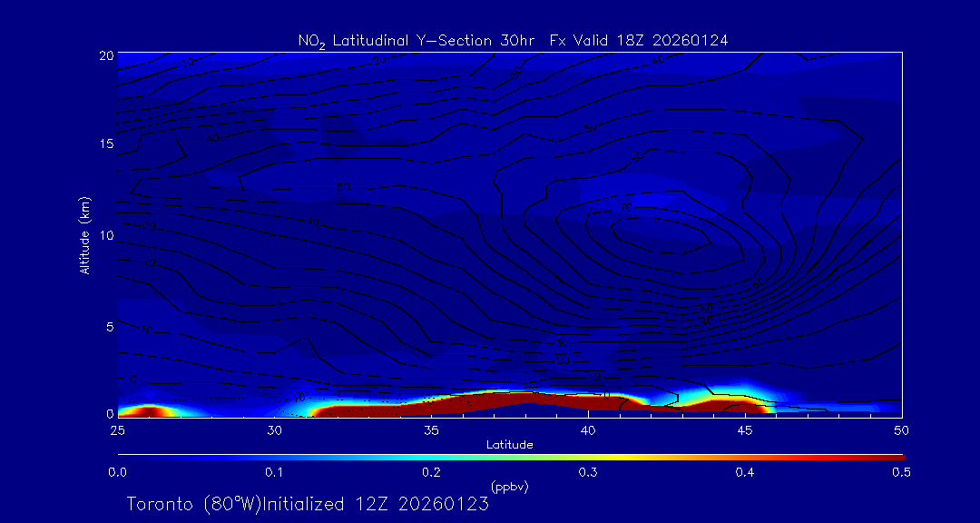This screenshot has height=523, width=980.
Task: Click the NO2 color scale bar
Action: coord(511,458)
